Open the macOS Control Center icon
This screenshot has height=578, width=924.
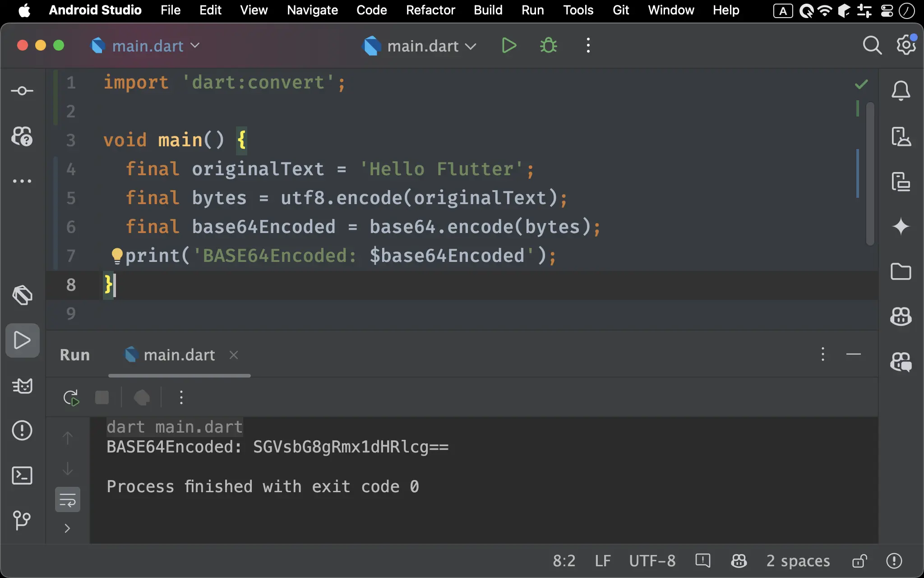coord(887,10)
